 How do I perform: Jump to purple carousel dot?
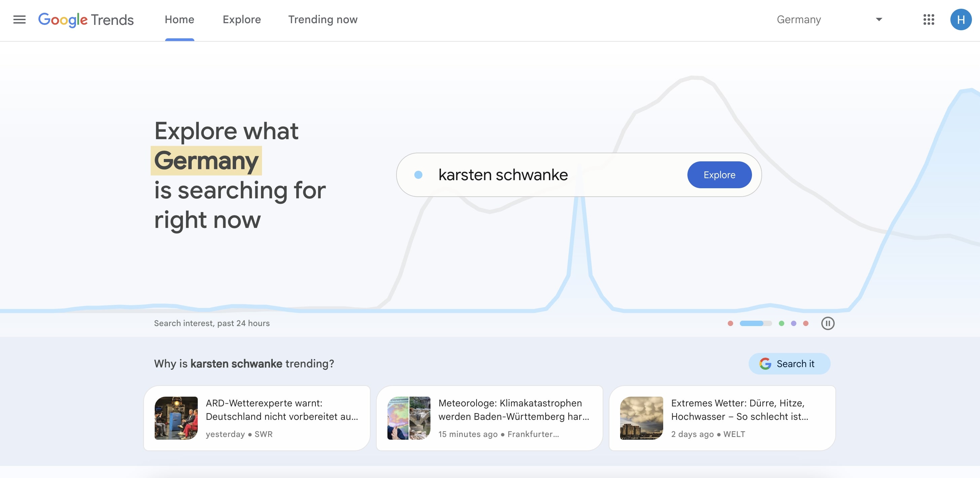[x=794, y=323]
